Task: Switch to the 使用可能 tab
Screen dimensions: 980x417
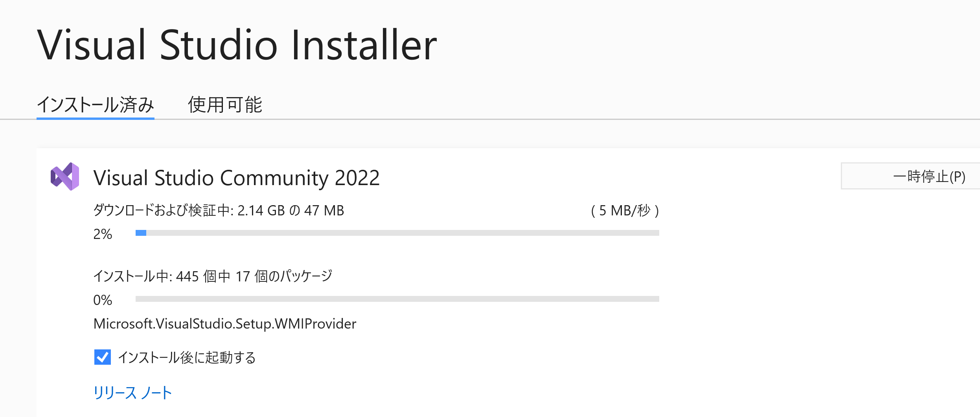Action: click(225, 105)
